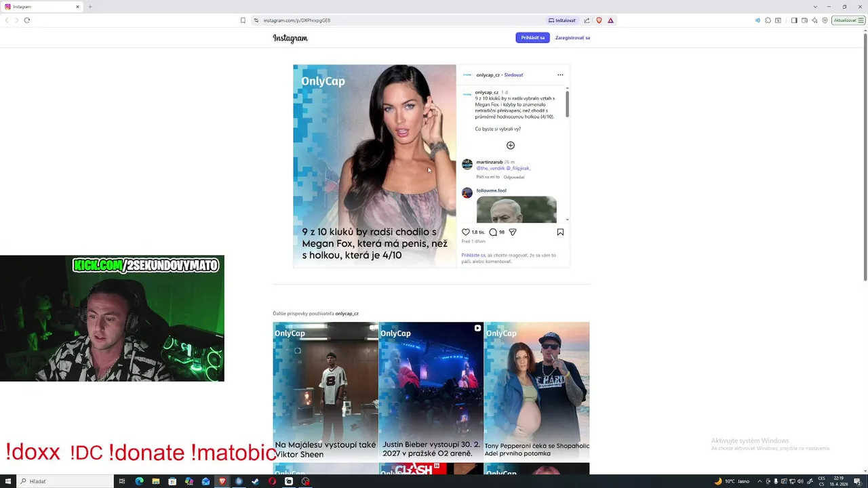
Task: Reload the page in browser
Action: 27,20
